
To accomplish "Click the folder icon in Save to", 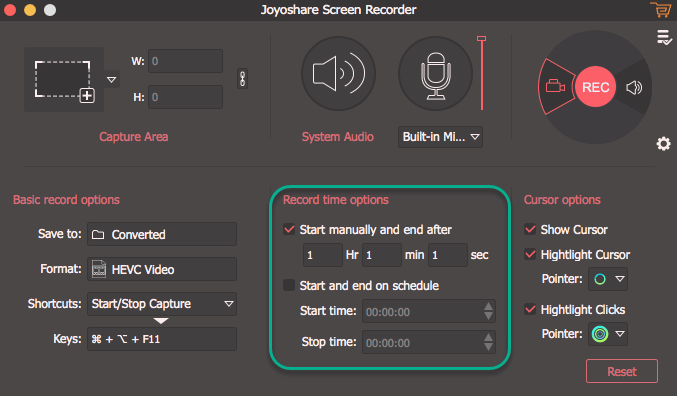I will tap(98, 234).
